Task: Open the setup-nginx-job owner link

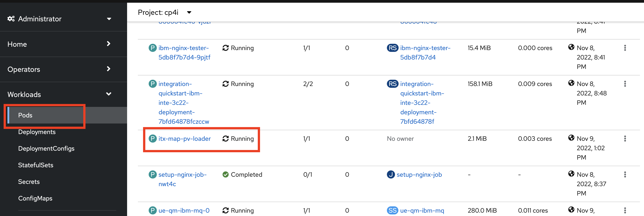Action: coord(419,175)
